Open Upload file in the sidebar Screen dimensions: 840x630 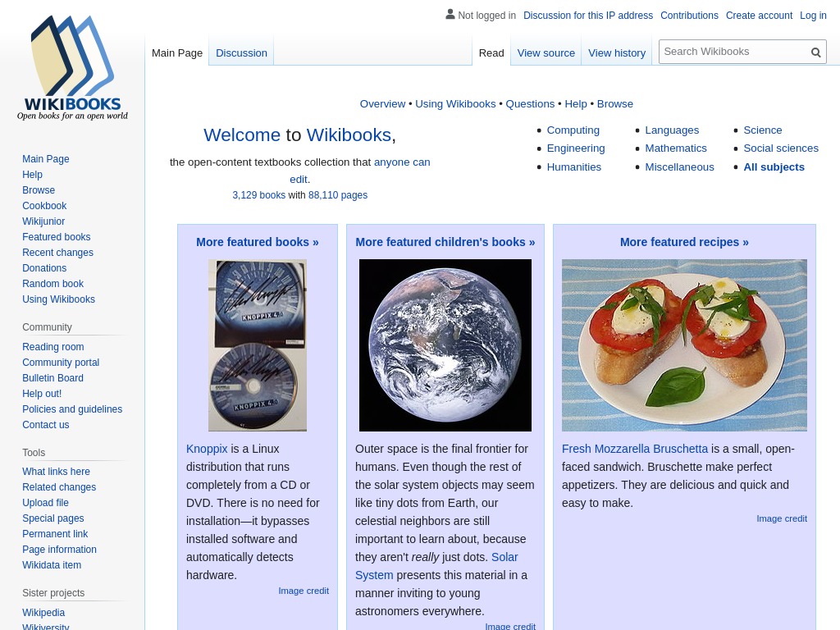click(46, 503)
